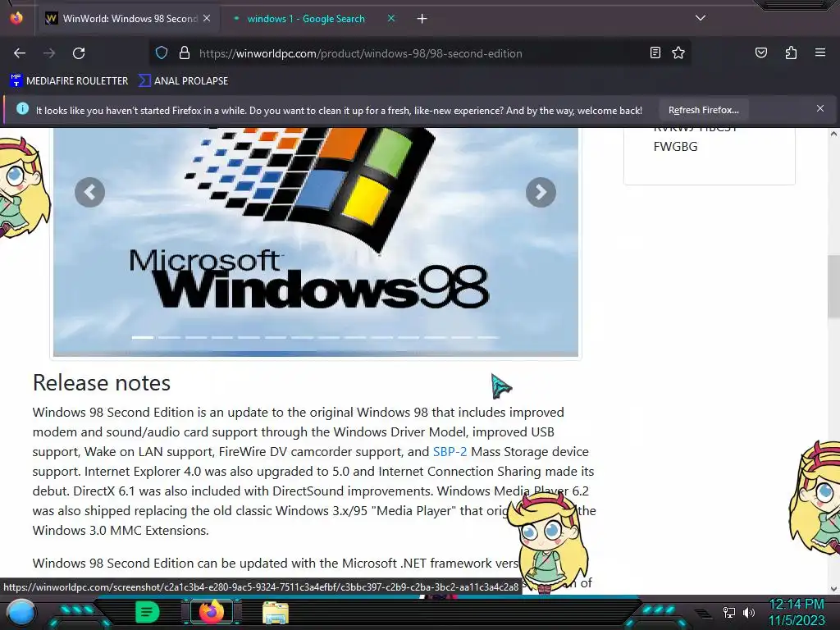
Task: Click the Windows 98 screenshot image
Action: coord(316,241)
